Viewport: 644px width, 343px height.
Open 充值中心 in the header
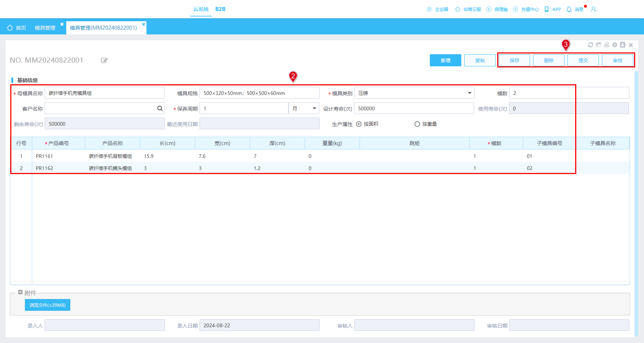pyautogui.click(x=526, y=9)
